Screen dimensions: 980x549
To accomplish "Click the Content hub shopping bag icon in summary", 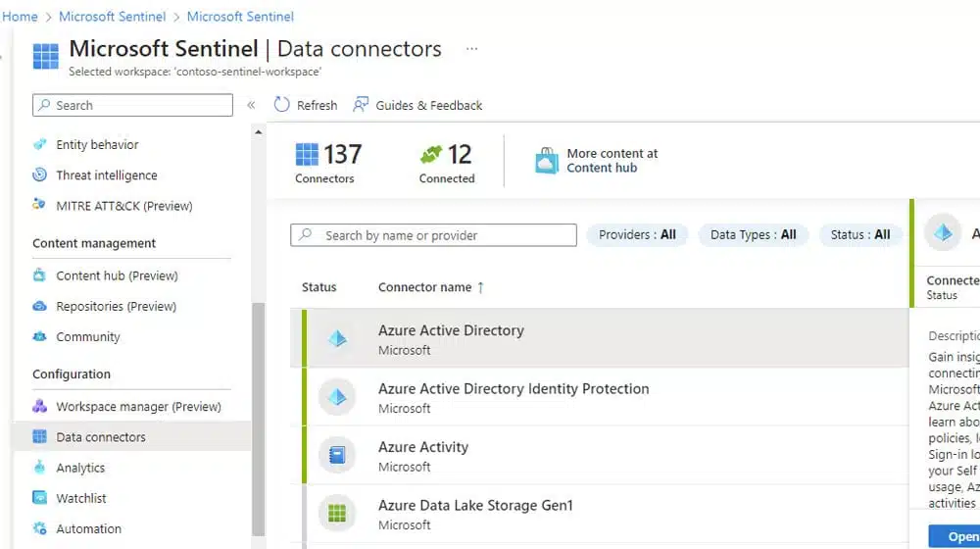I will (546, 161).
